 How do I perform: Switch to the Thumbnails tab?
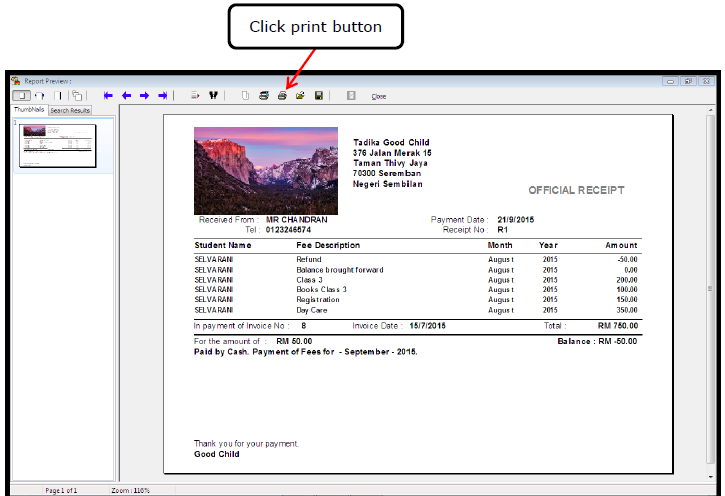(28, 110)
